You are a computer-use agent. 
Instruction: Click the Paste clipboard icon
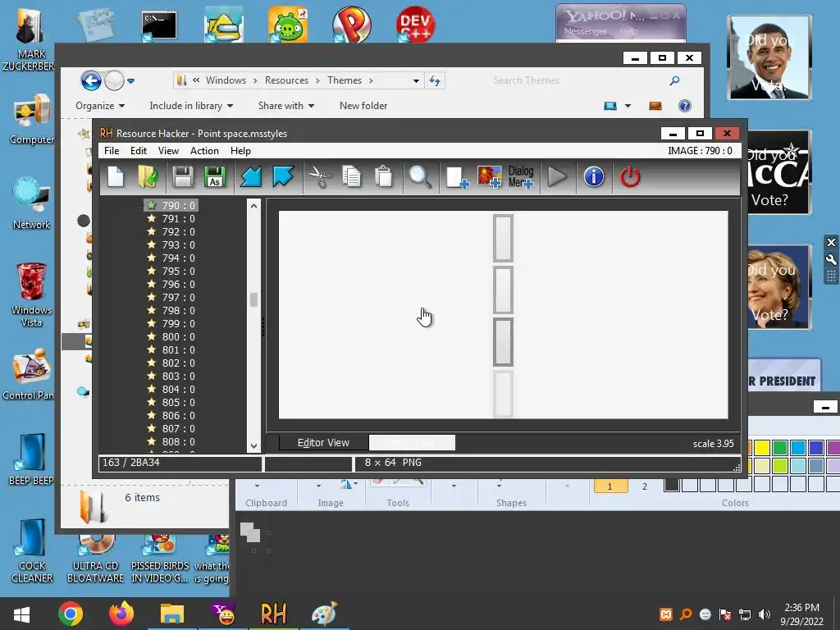click(x=384, y=177)
